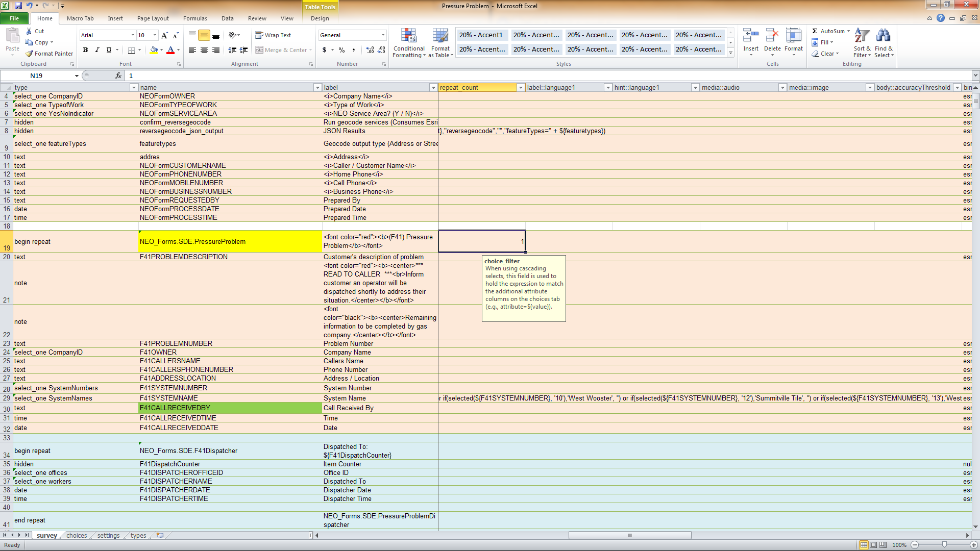980x551 pixels.
Task: Click the Delete Cells icon
Action: 772,36
